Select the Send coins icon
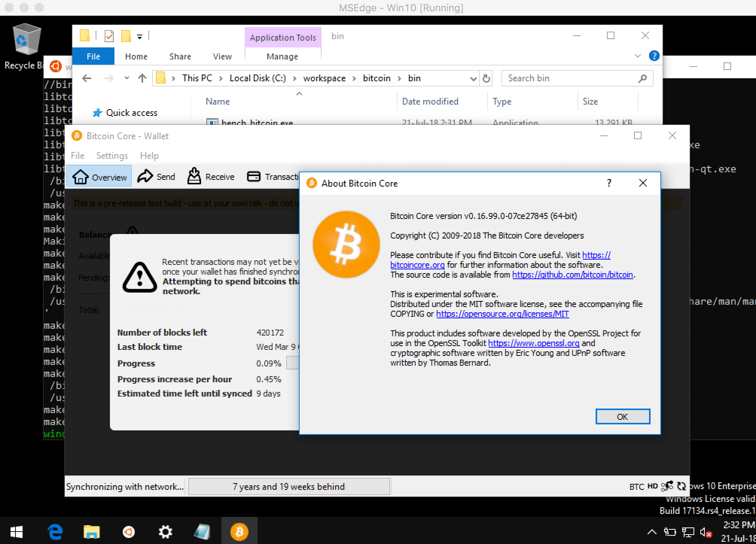 [157, 176]
